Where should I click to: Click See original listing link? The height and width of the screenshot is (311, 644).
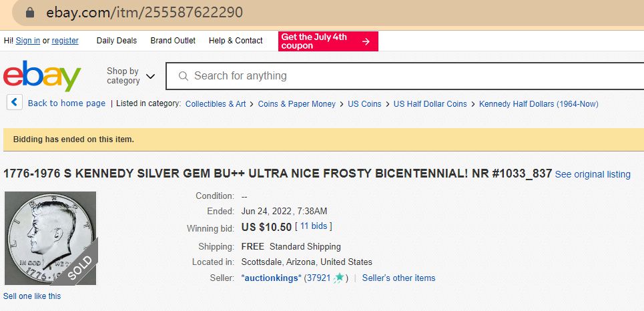pyautogui.click(x=593, y=174)
